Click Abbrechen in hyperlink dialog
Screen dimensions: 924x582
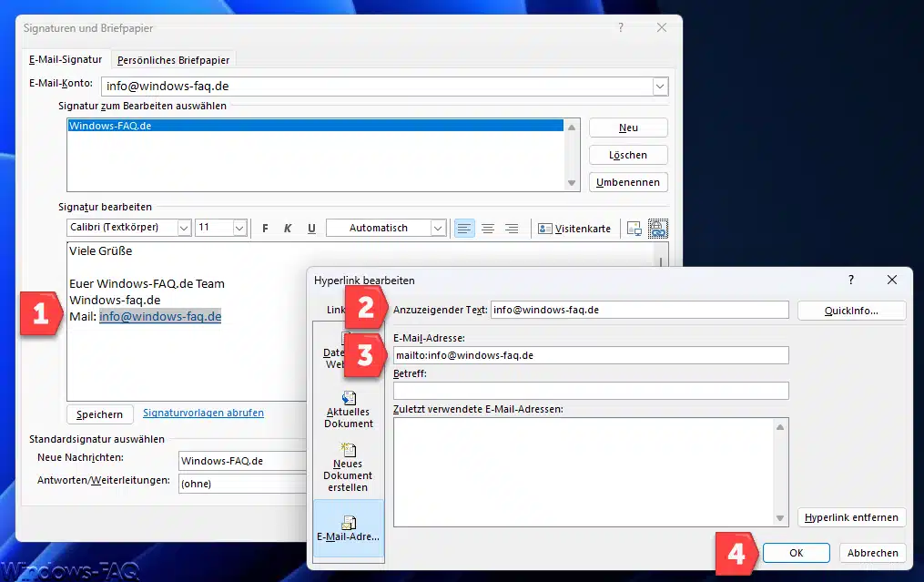click(x=873, y=553)
